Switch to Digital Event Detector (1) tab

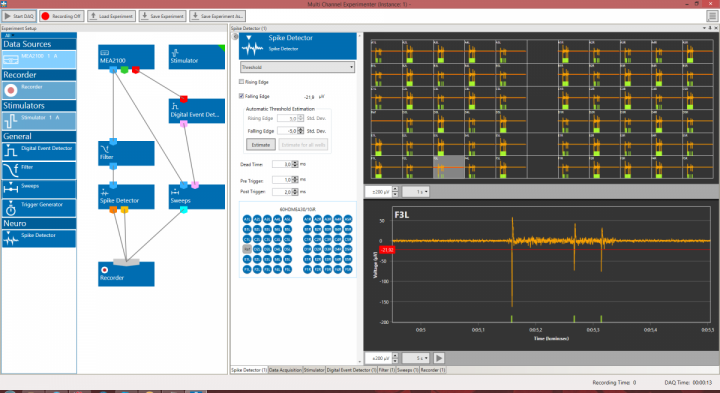coord(351,370)
